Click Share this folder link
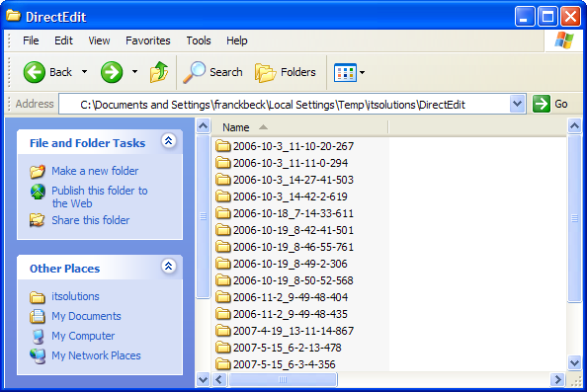Viewport: 587px width, 392px height. point(91,220)
